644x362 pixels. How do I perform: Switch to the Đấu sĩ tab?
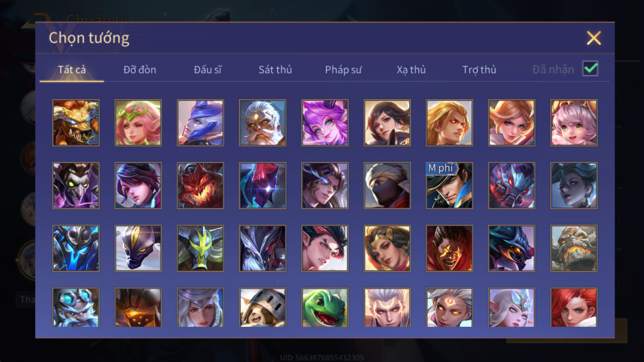pos(207,70)
